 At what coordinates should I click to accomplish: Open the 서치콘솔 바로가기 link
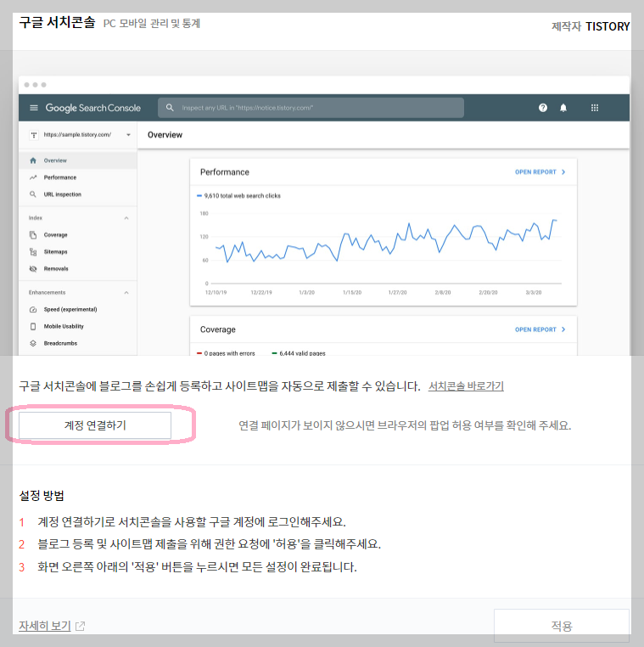point(466,386)
